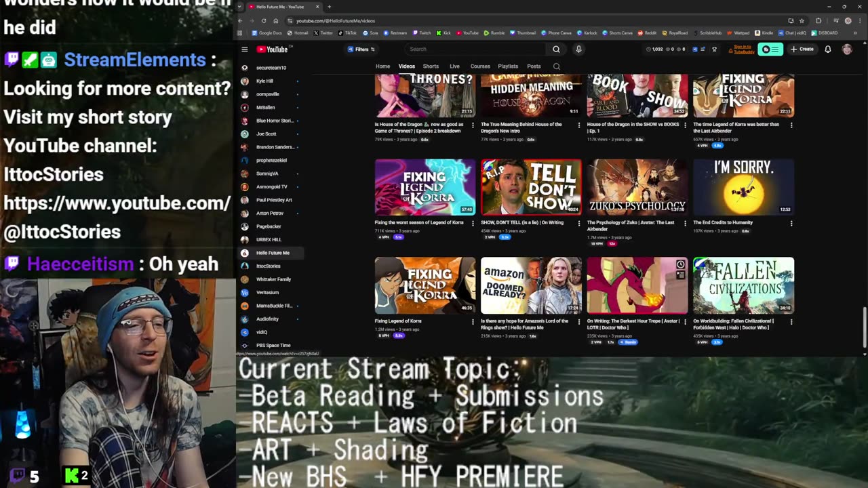Go back in the browser
Viewport: 868px width, 488px height.
tap(240, 21)
